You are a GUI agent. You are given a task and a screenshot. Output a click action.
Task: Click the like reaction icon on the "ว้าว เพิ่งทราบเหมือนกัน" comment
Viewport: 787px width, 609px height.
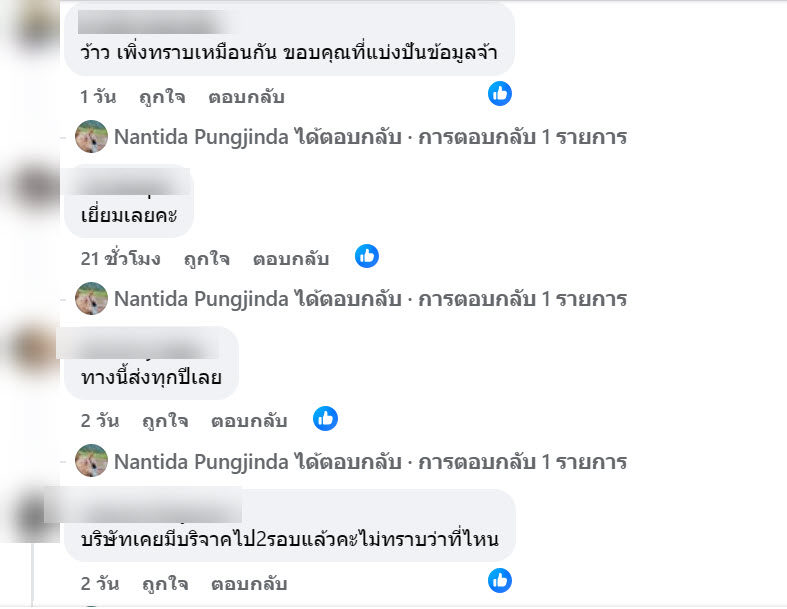tap(500, 94)
